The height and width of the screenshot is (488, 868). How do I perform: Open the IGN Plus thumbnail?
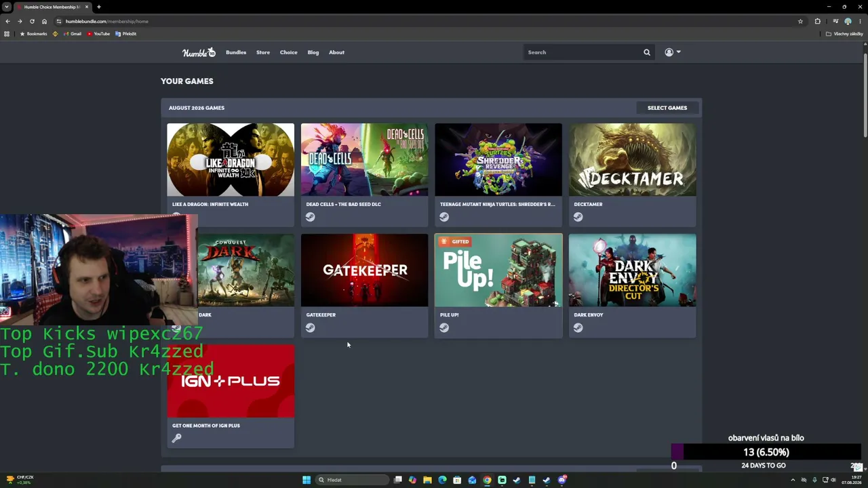231,381
